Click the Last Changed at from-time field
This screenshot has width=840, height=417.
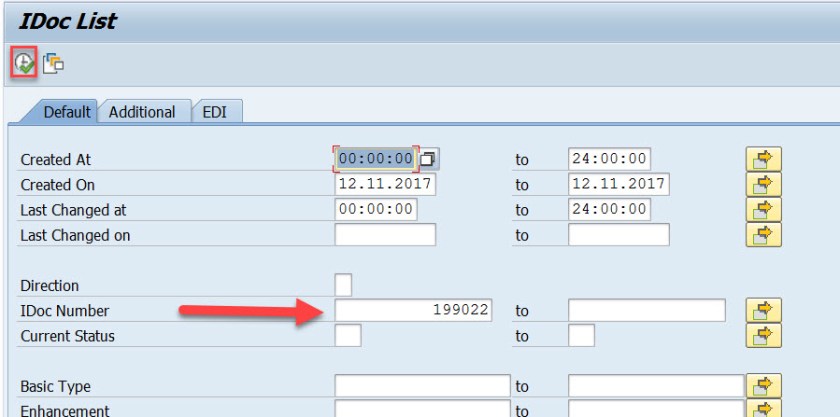pos(376,209)
